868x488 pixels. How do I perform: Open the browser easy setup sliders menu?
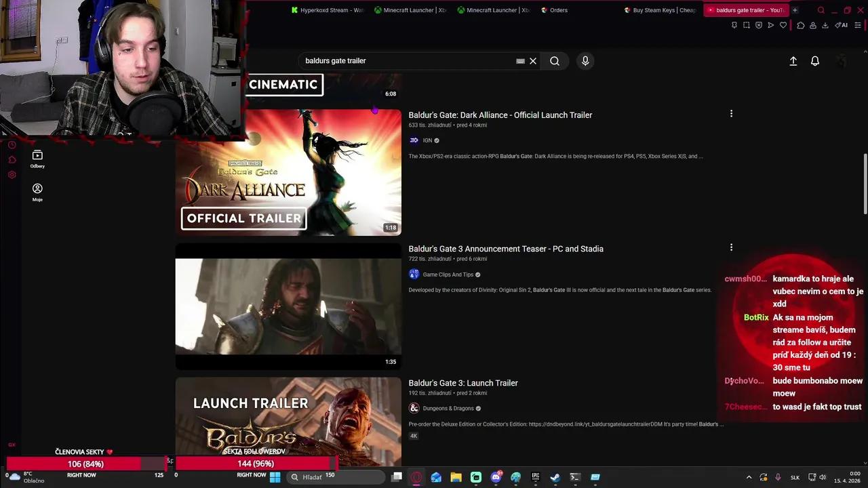858,25
